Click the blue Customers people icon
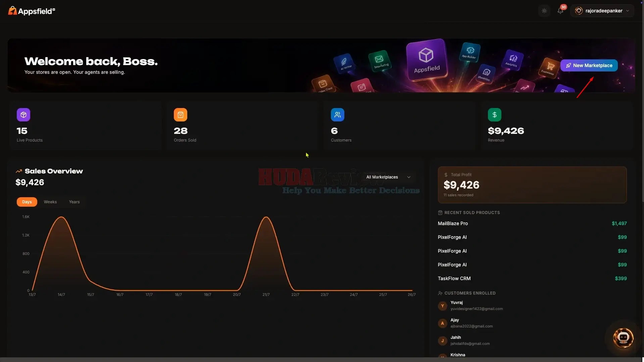This screenshot has width=644, height=362. pyautogui.click(x=338, y=115)
